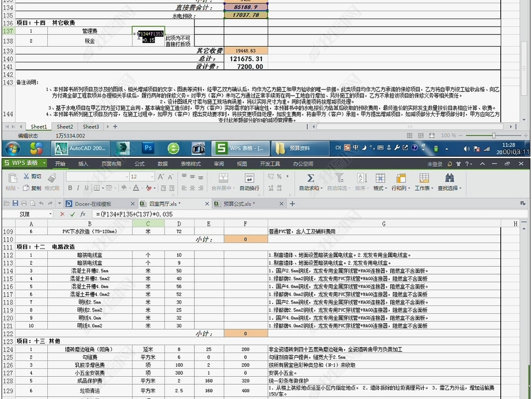The image size is (532, 399).
Task: Open Photoshop from the Windows taskbar
Action: [x=148, y=149]
